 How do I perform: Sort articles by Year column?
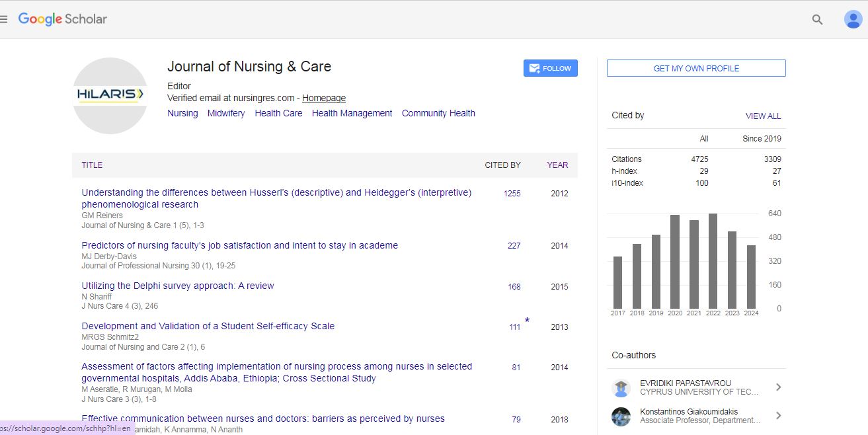(x=557, y=165)
